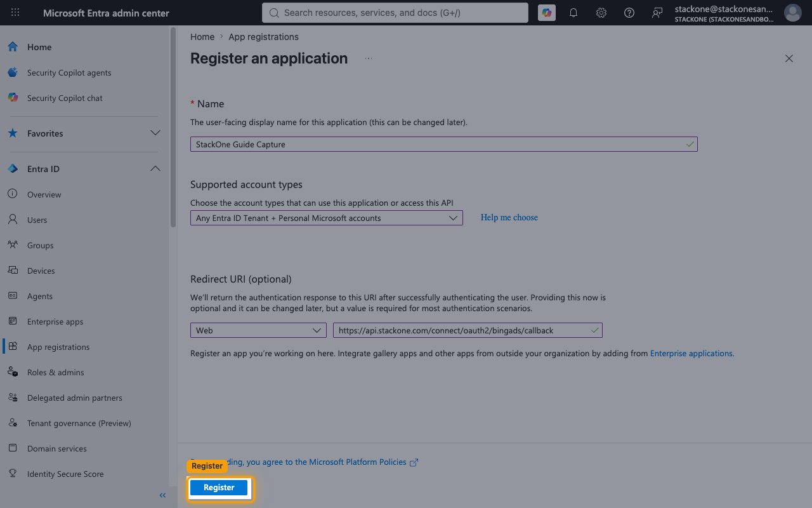Click the Identity Secure Score trophy icon
The image size is (812, 508).
pos(13,474)
